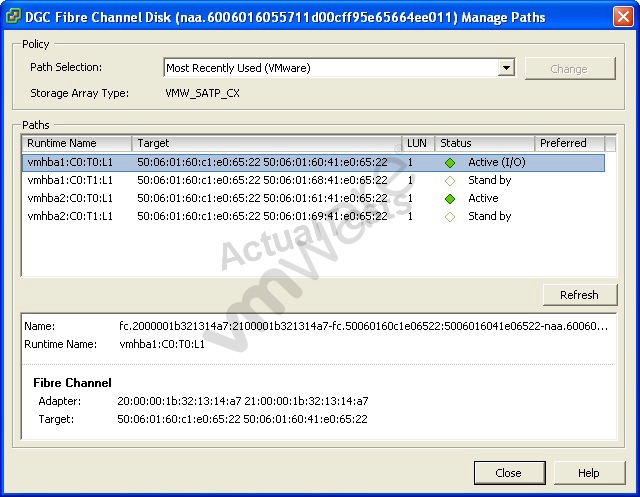Sort by Status column header
The width and height of the screenshot is (640, 497).
click(x=485, y=143)
